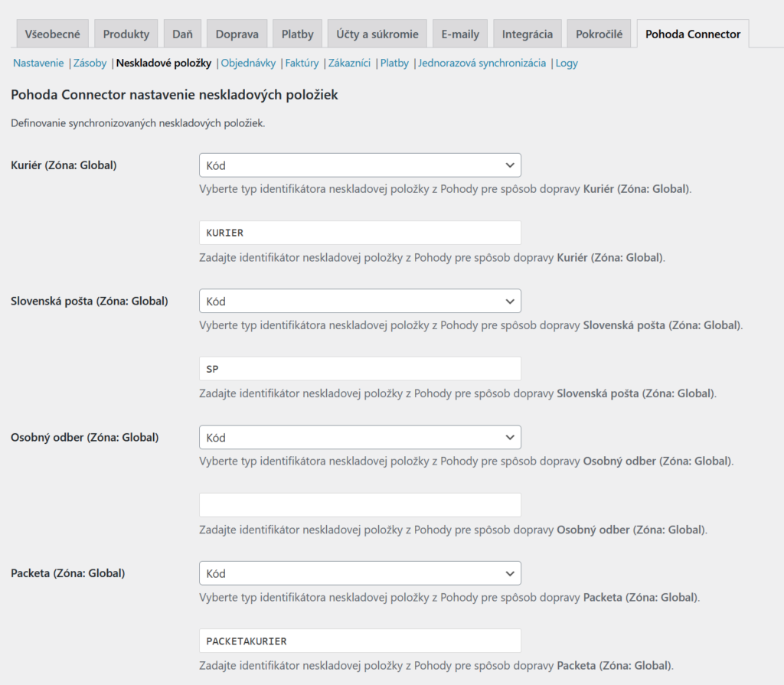The height and width of the screenshot is (685, 784).
Task: View the Logy subsection
Action: point(567,63)
